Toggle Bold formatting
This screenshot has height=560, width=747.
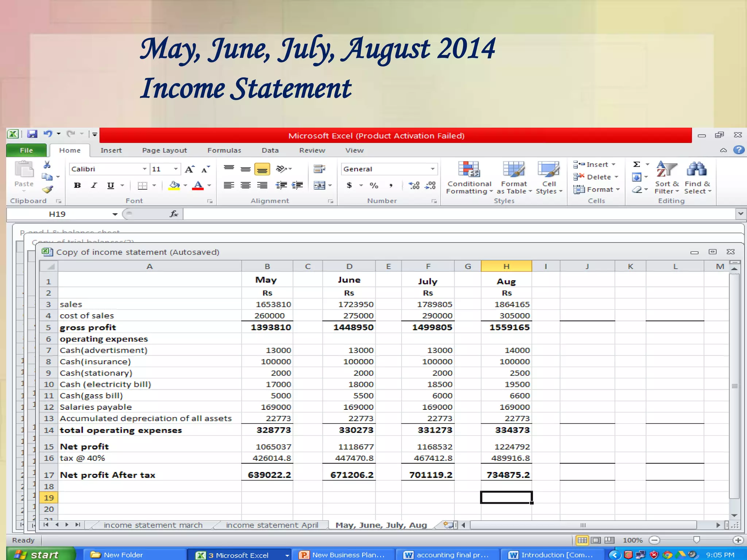77,186
